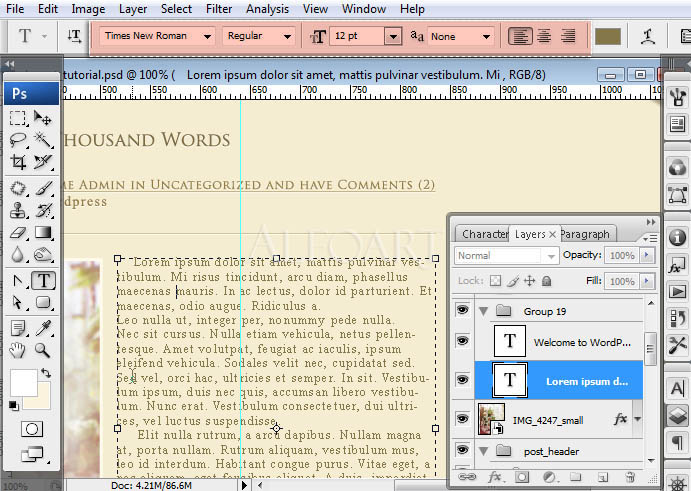Select the Magic Wand tool

(x=43, y=140)
